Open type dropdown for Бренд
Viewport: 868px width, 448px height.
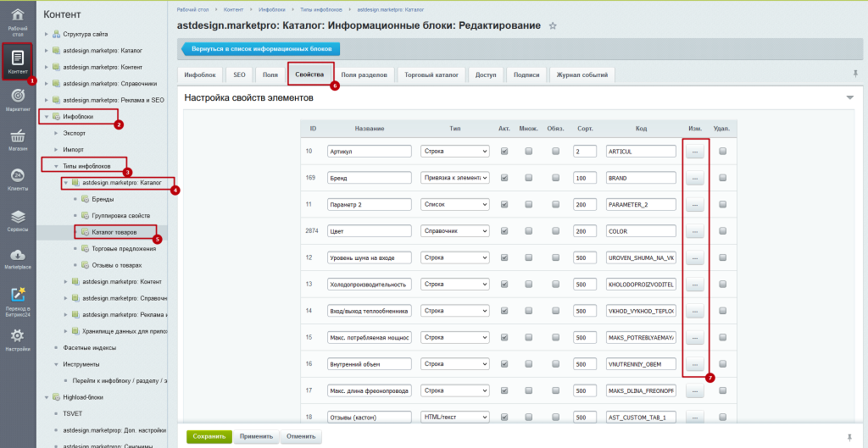[x=455, y=178]
